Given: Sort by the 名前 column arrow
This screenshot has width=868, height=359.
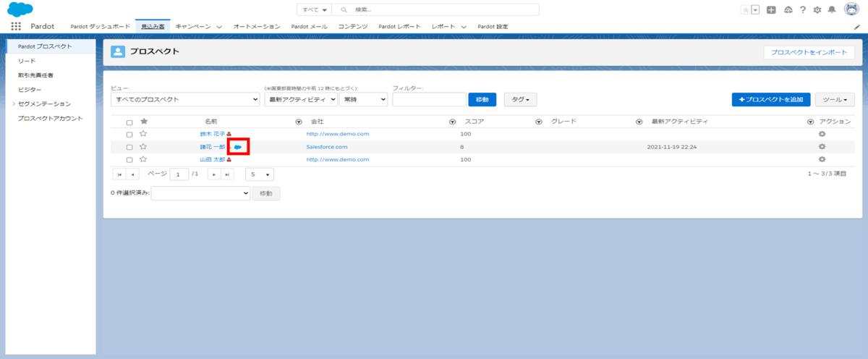Looking at the screenshot, I should [299, 122].
